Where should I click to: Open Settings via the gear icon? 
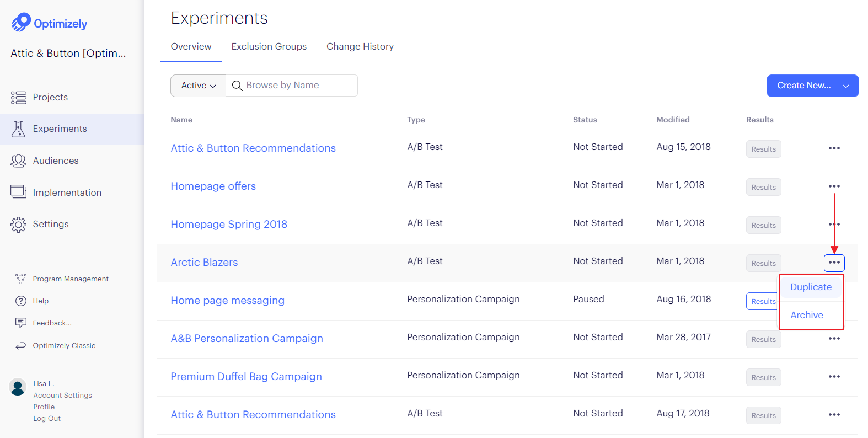pos(19,224)
